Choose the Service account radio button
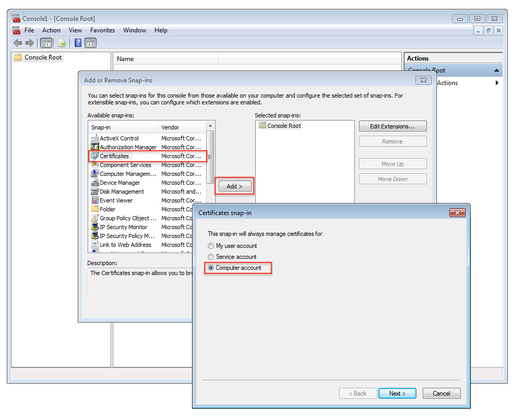 pos(211,257)
